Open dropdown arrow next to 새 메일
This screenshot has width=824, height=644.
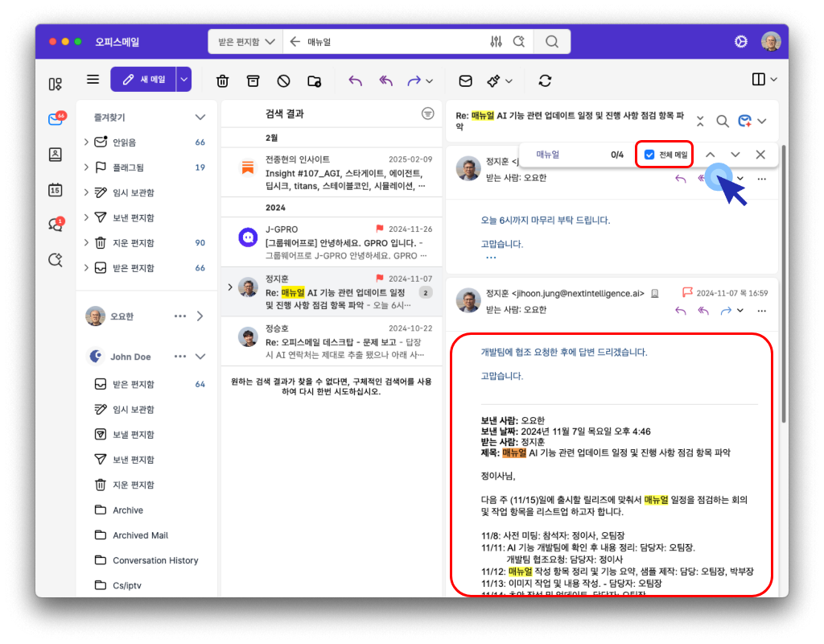click(184, 80)
